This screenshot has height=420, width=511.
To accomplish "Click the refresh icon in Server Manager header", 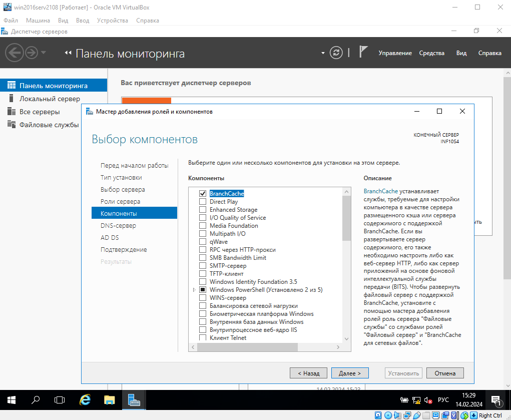I will [x=336, y=53].
